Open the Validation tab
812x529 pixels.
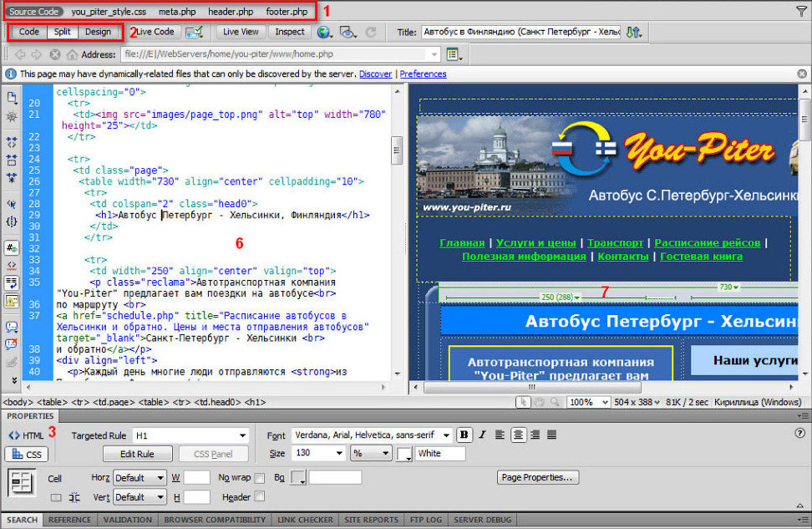[x=127, y=520]
